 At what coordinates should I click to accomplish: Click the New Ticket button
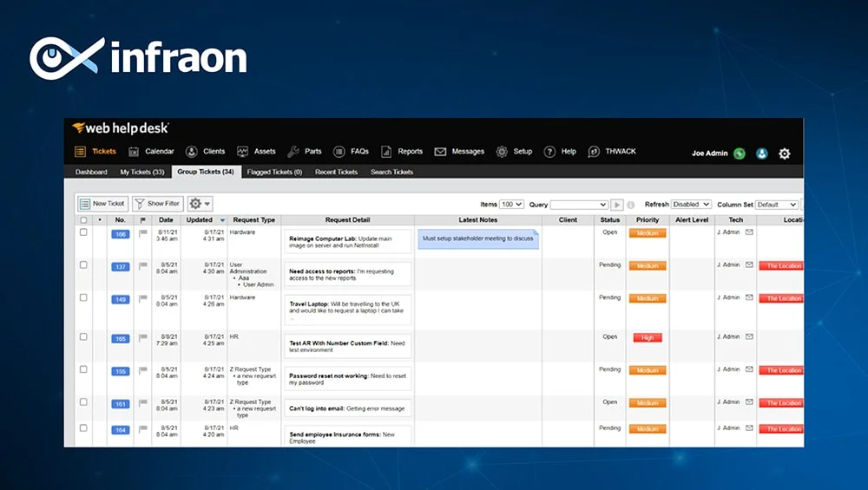103,204
